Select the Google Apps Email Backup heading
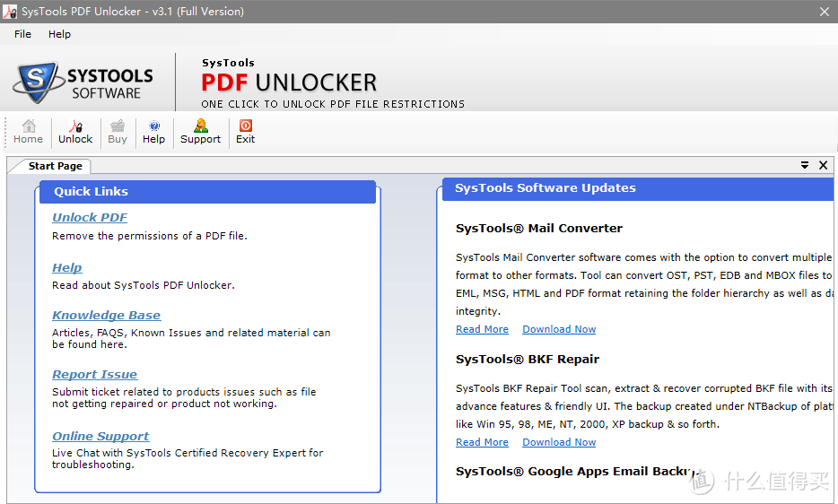Screen dimensions: 838x504 click(579, 472)
